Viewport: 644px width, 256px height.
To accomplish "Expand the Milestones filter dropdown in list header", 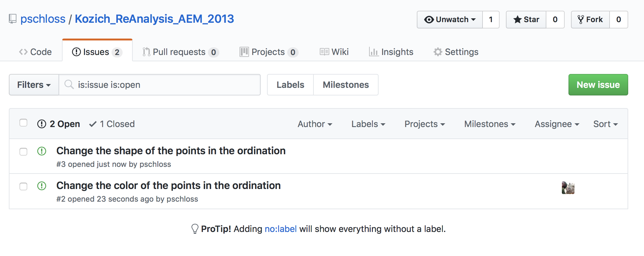I will [490, 124].
